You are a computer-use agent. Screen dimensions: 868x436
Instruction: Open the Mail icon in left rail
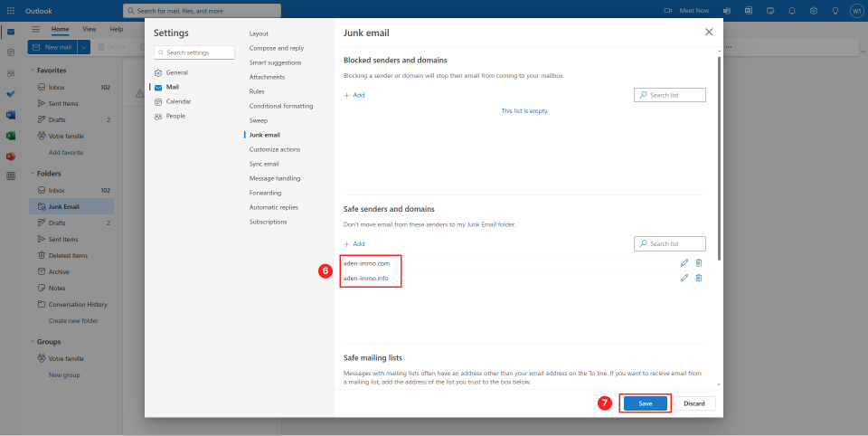point(11,32)
